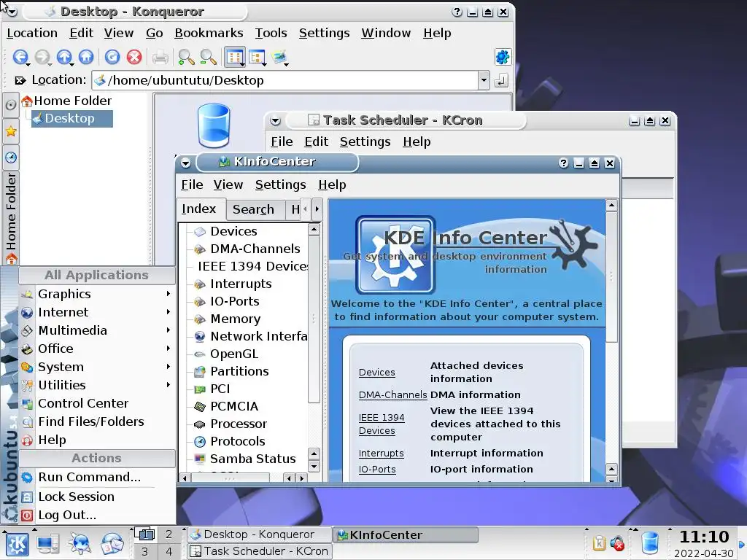Viewport: 747px width, 560px height.
Task: Switch to virtual desktop 4
Action: (x=169, y=551)
